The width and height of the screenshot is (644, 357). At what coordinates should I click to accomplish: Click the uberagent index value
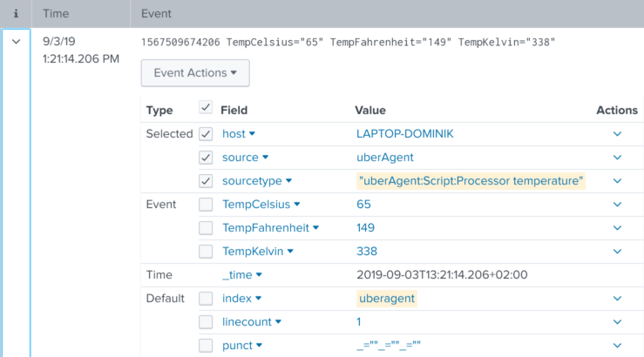[387, 299]
